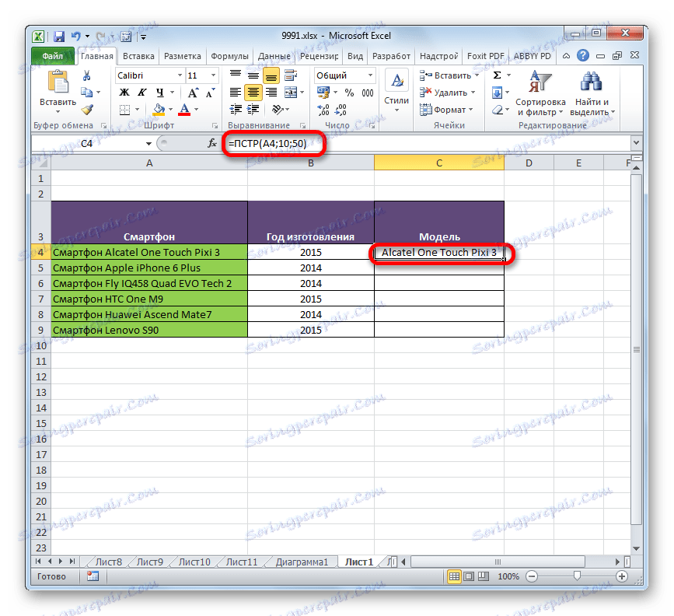Click the Insert Function (fx) icon
This screenshot has width=674, height=616.
pos(211,143)
